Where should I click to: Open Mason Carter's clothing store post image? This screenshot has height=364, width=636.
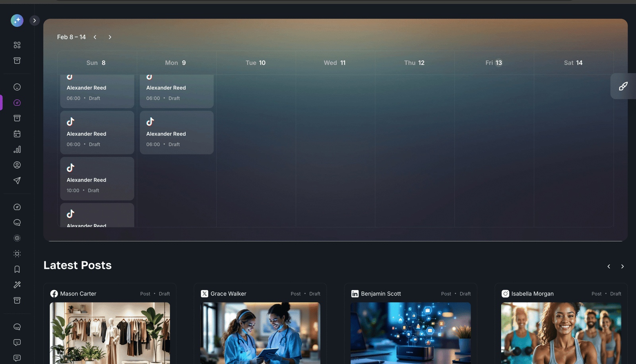click(x=110, y=333)
